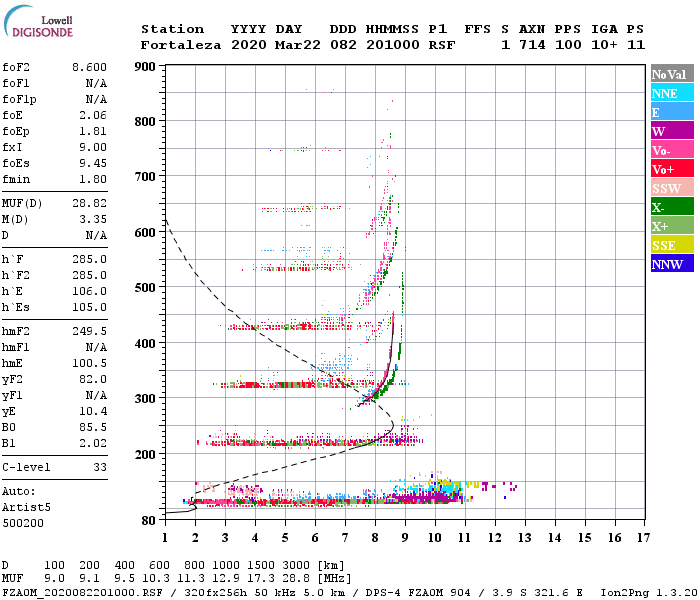Screen dimensions: 700x600
Task: Click the PPS value 100
Action: coord(568,45)
